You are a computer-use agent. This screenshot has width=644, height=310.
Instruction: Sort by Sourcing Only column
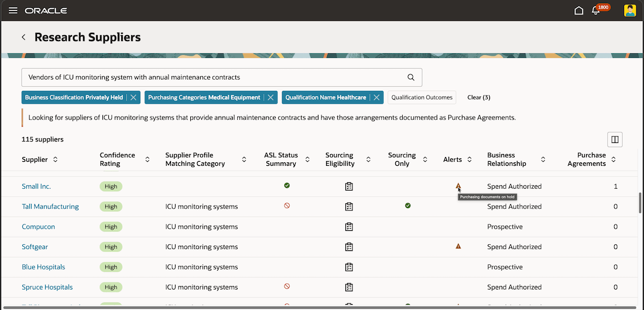[425, 159]
